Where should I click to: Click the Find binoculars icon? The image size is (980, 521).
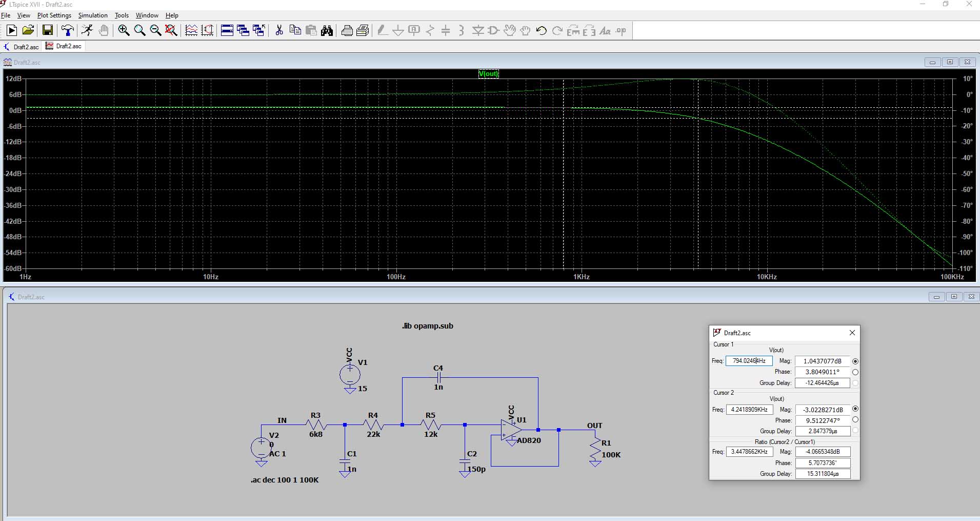327,31
